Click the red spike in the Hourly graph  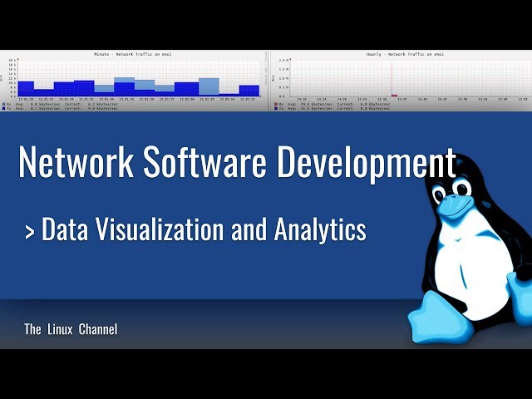pos(392,80)
